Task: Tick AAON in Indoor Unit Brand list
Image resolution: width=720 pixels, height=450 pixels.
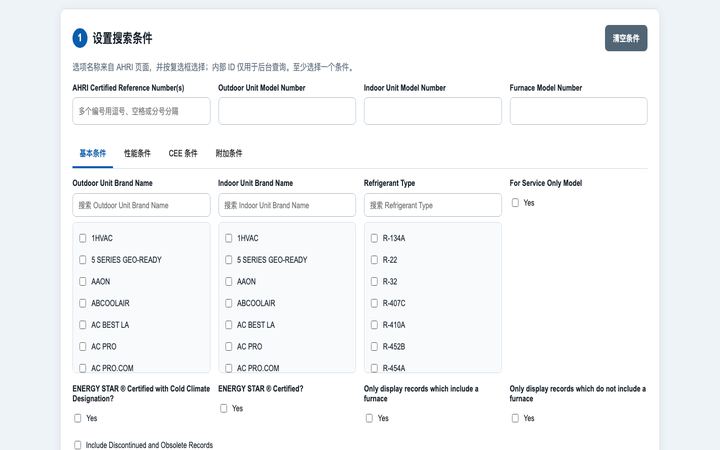Action: point(229,281)
